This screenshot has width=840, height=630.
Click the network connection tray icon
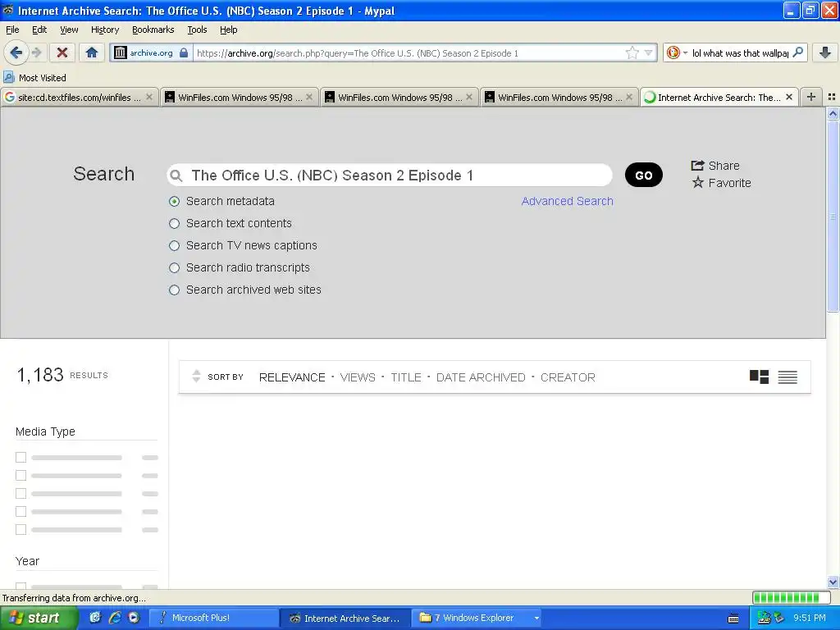coord(764,619)
